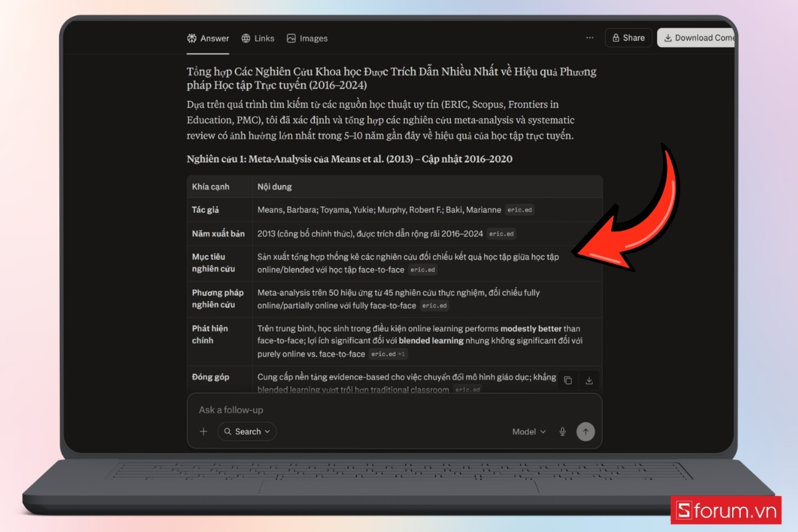Click the intro paragraph starting 'Dựa trên quá trình'

(x=381, y=120)
